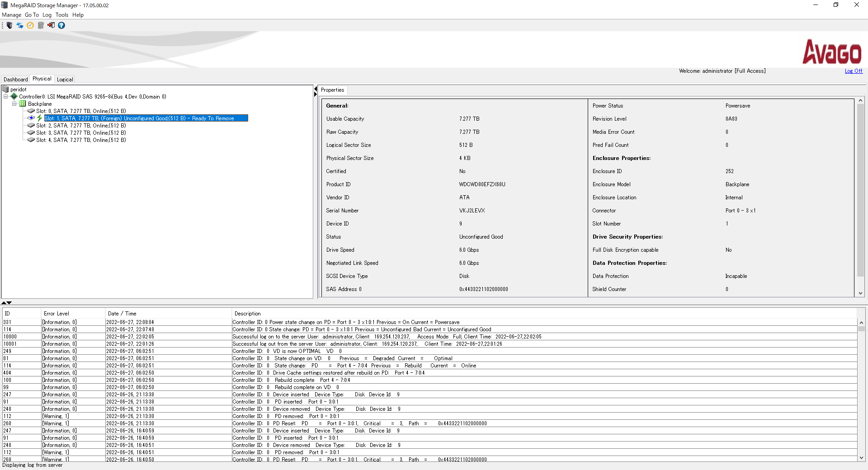Collapse left pane using splitter left arrow
The image size is (868, 470).
(x=316, y=89)
